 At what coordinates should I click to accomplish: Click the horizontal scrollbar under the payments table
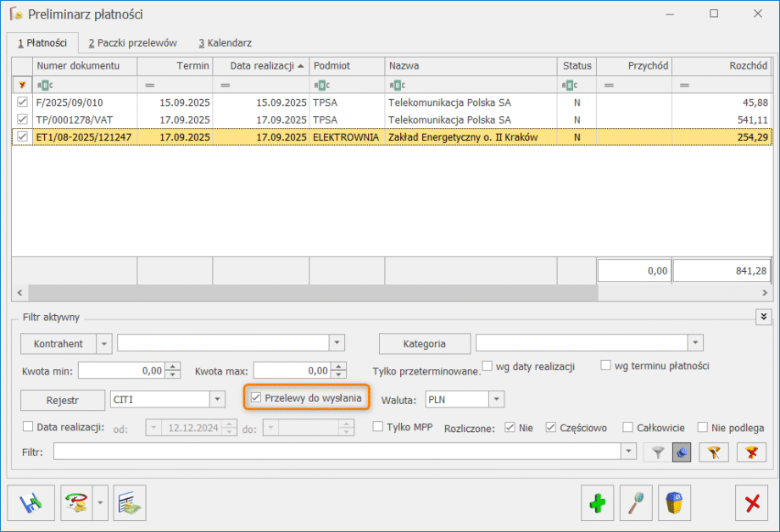pos(390,292)
